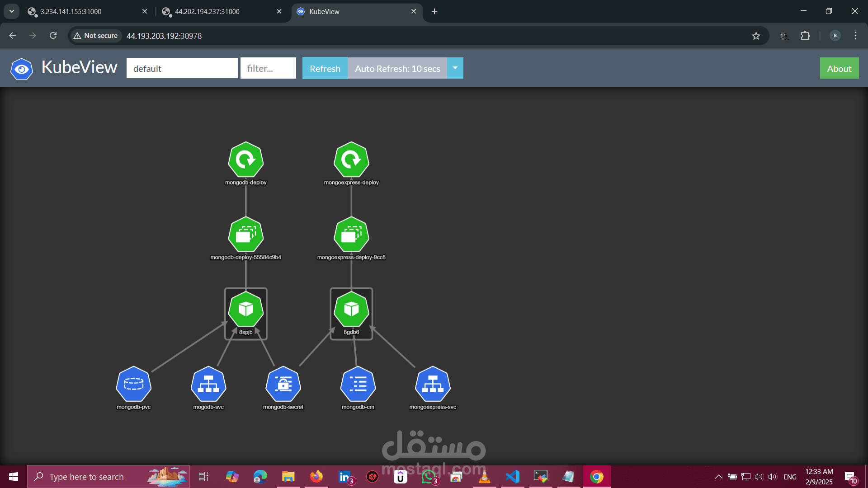868x488 pixels.
Task: Click the mongoexpress-deploy-9cc8 label text
Action: click(351, 257)
